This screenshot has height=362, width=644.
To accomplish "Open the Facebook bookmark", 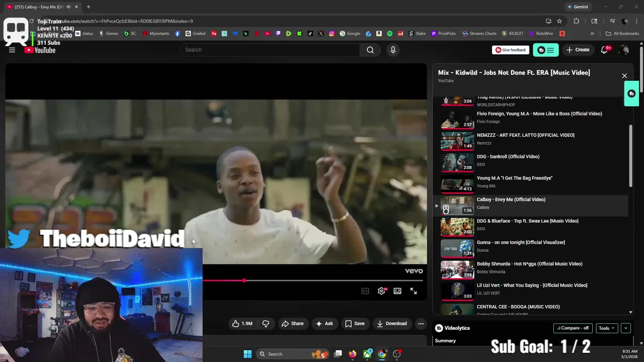I will click(178, 34).
